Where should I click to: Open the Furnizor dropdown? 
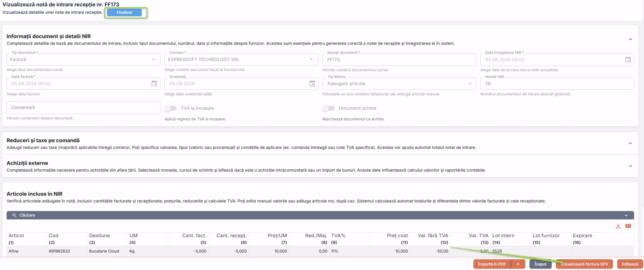click(241, 60)
